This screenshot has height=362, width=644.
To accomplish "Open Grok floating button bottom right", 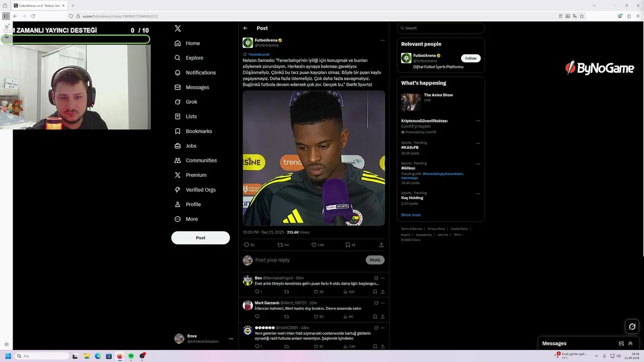I will [x=632, y=327].
